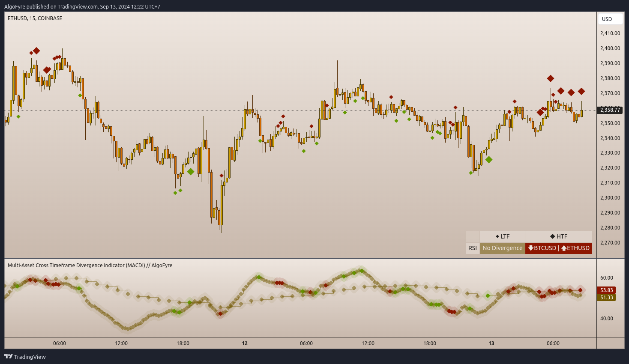
Task: Click the LTF column header
Action: point(502,236)
